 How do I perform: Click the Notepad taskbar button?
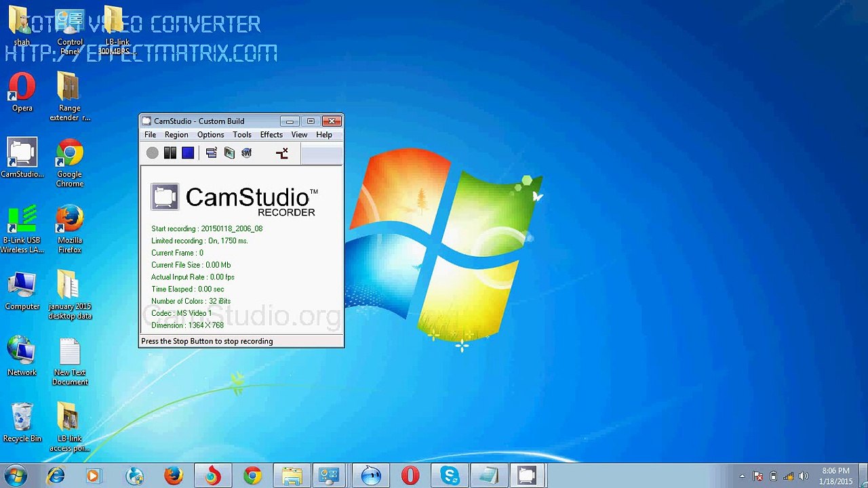pyautogui.click(x=489, y=476)
